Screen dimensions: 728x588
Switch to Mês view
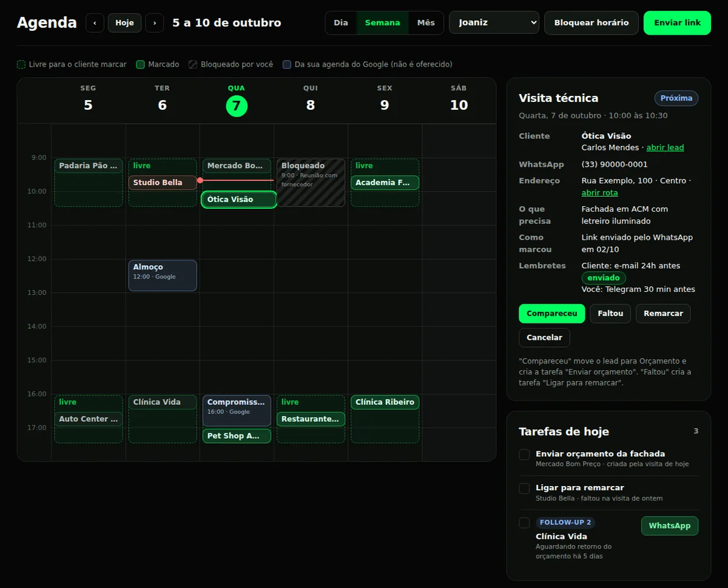426,23
